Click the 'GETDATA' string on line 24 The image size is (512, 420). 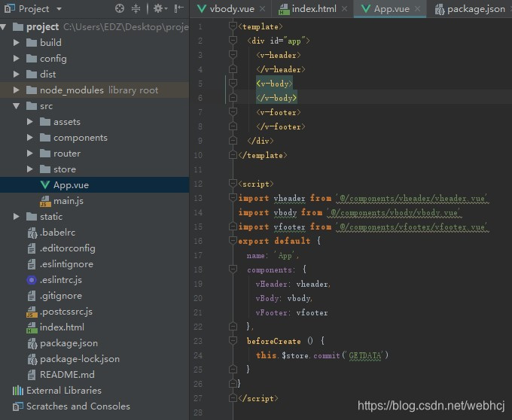click(364, 355)
